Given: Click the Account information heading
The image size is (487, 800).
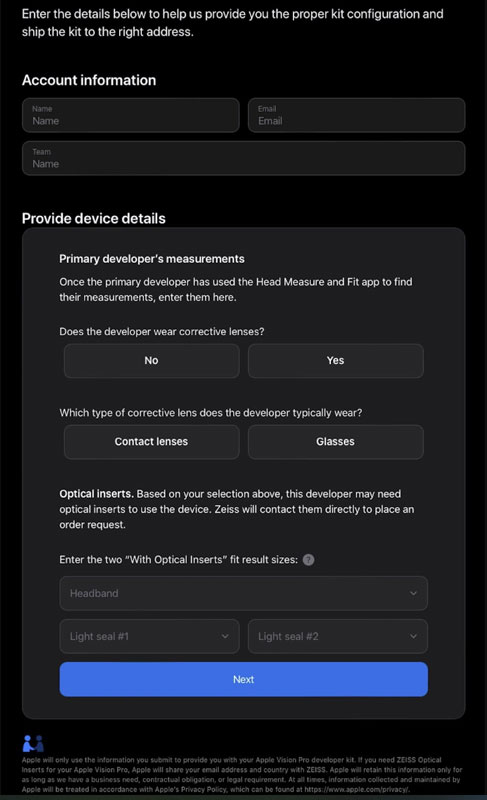Looking at the screenshot, I should pos(89,80).
